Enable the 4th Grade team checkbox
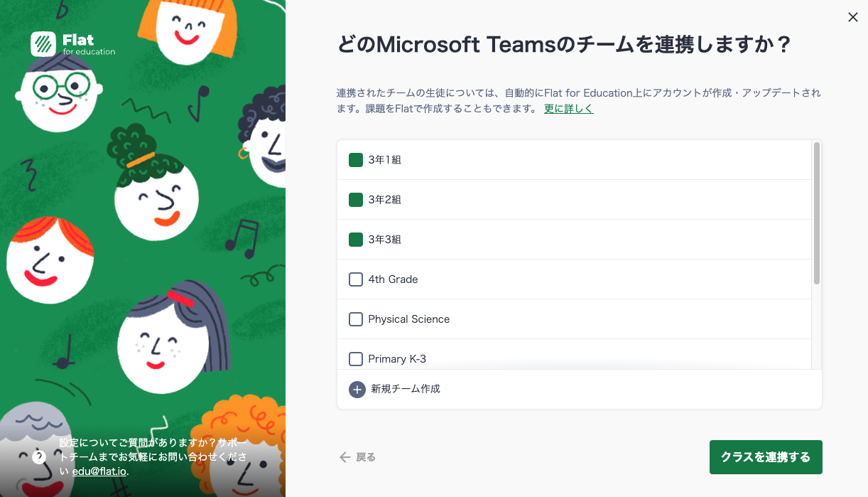The height and width of the screenshot is (497, 868). pos(356,279)
